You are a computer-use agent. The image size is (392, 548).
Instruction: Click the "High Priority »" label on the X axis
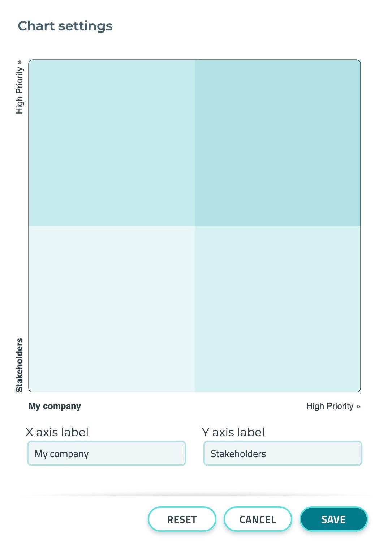coord(333,406)
